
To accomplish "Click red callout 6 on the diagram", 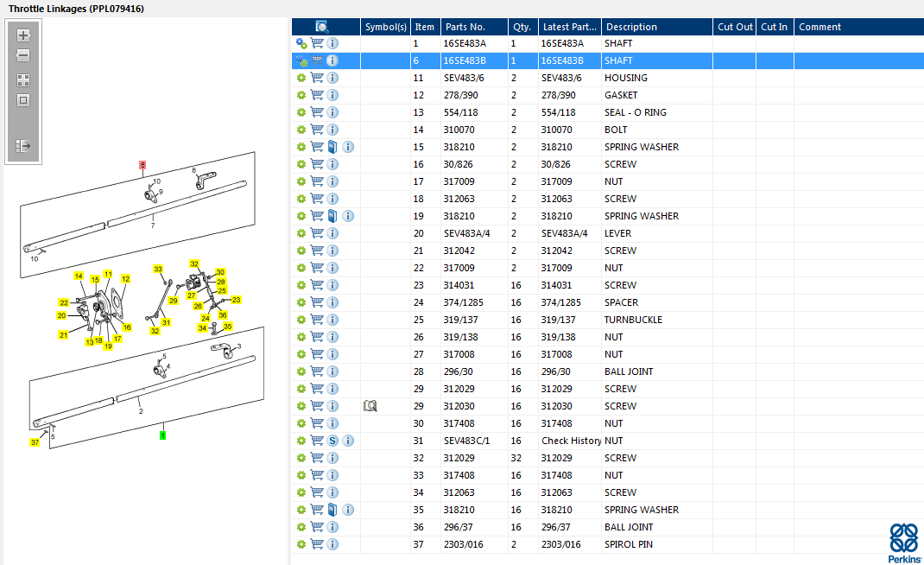I will pyautogui.click(x=142, y=164).
